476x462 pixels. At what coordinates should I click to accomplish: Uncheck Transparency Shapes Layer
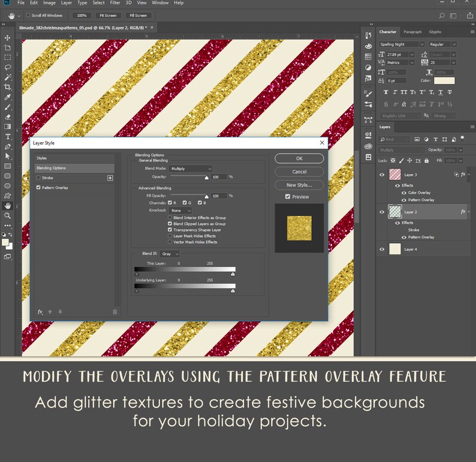click(170, 230)
